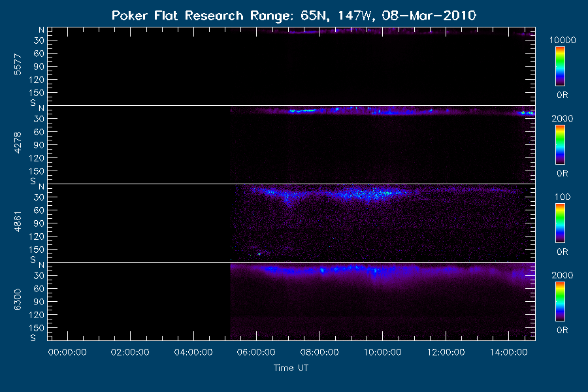Select the 4278 wavelength axis label

tap(18, 143)
